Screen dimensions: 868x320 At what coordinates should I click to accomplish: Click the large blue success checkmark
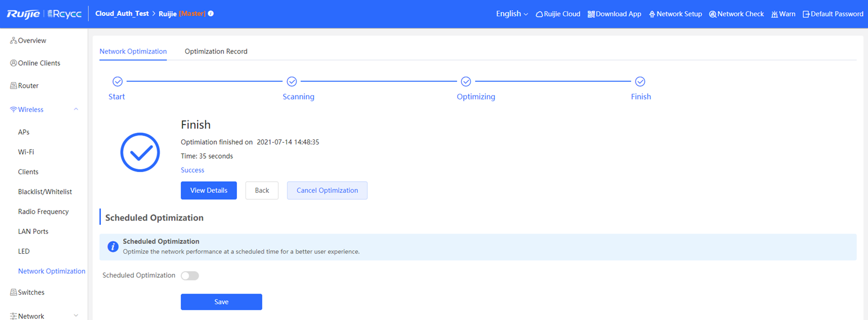140,152
